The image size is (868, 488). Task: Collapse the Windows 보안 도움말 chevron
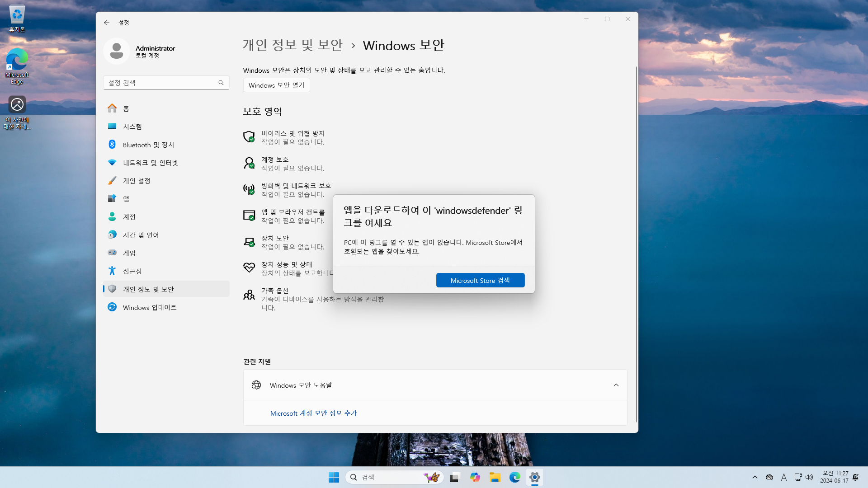616,385
